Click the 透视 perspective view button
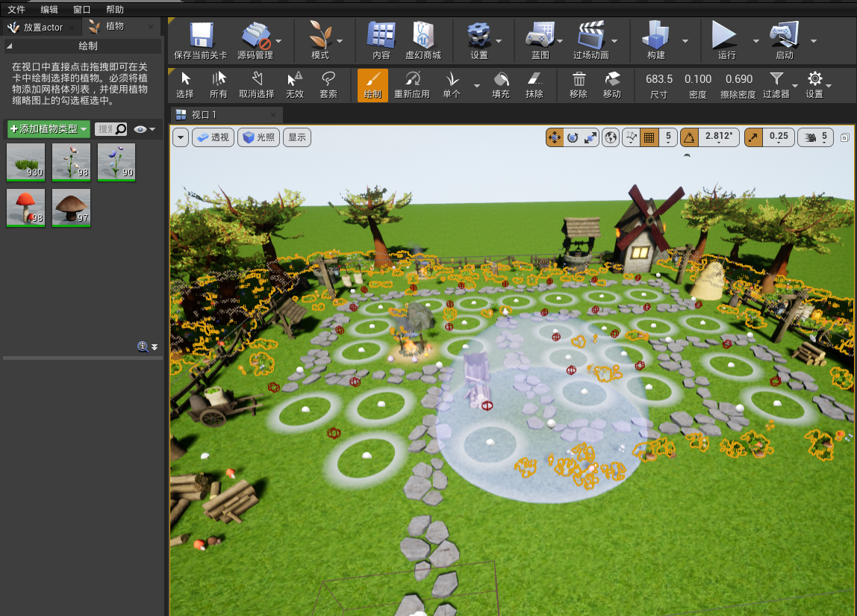 pyautogui.click(x=214, y=137)
